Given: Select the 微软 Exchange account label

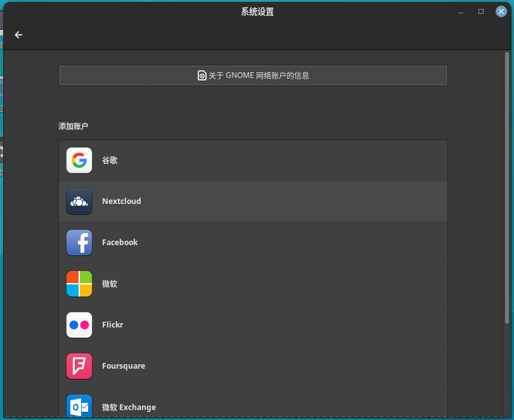Looking at the screenshot, I should [129, 407].
